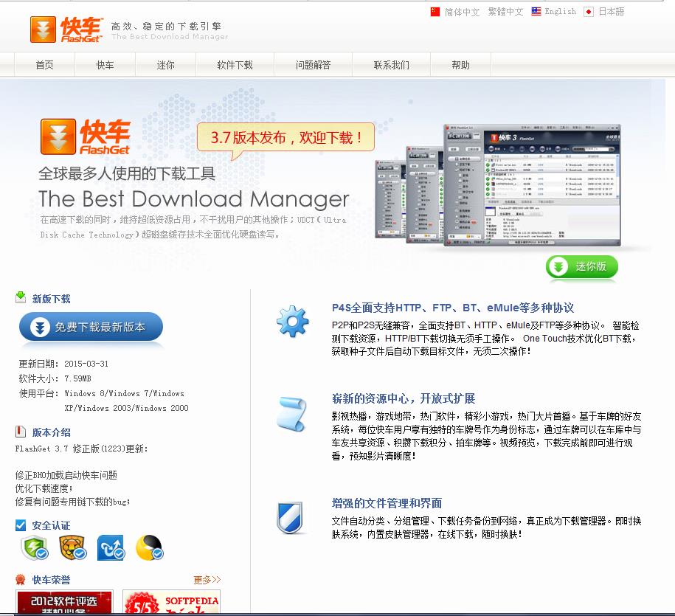Switch language to Simplified Chinese flag
The image size is (675, 616).
coord(435,12)
